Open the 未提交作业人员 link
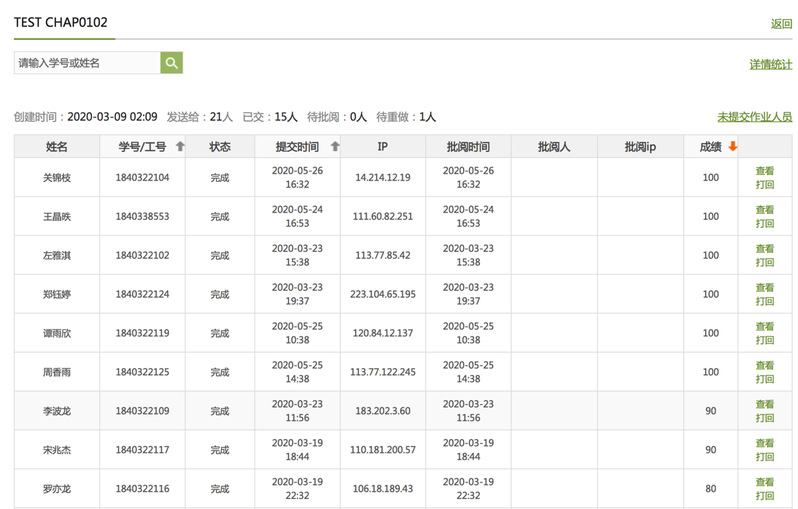 (x=755, y=117)
